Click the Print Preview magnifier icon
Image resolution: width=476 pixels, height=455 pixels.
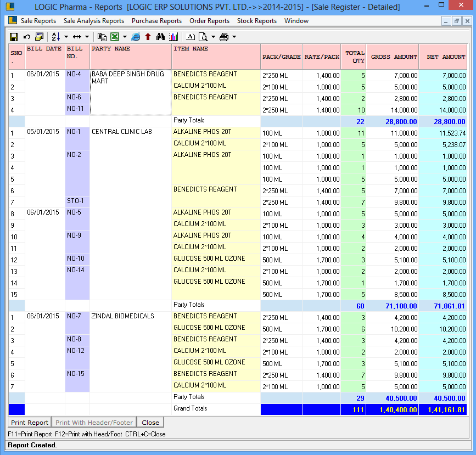pos(203,37)
